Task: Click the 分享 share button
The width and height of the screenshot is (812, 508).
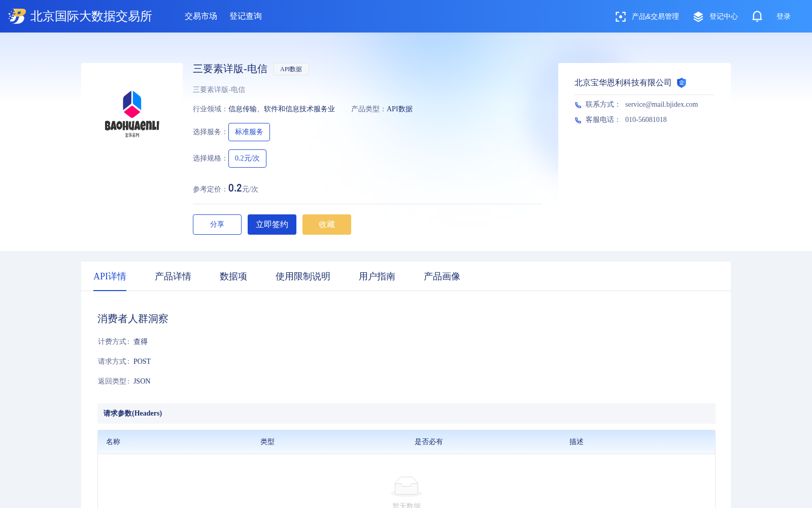Action: [217, 225]
